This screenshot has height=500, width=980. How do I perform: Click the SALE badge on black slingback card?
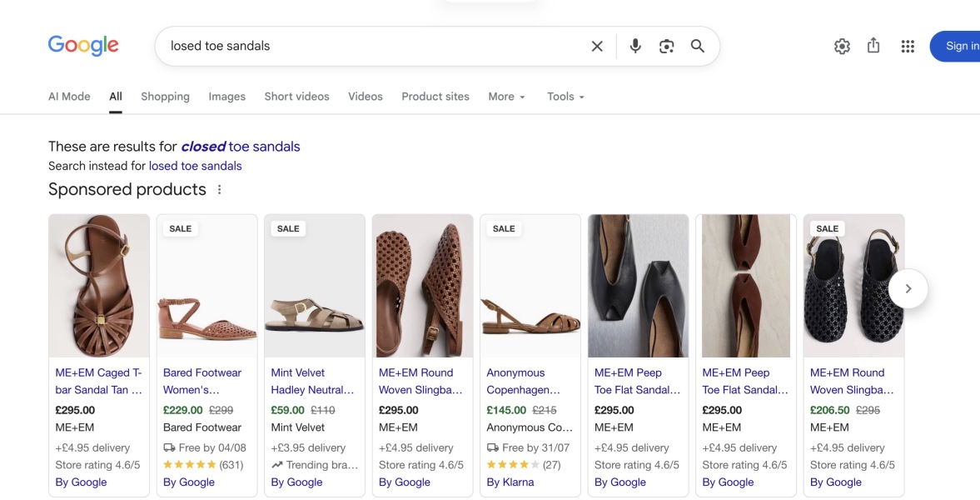pos(827,229)
